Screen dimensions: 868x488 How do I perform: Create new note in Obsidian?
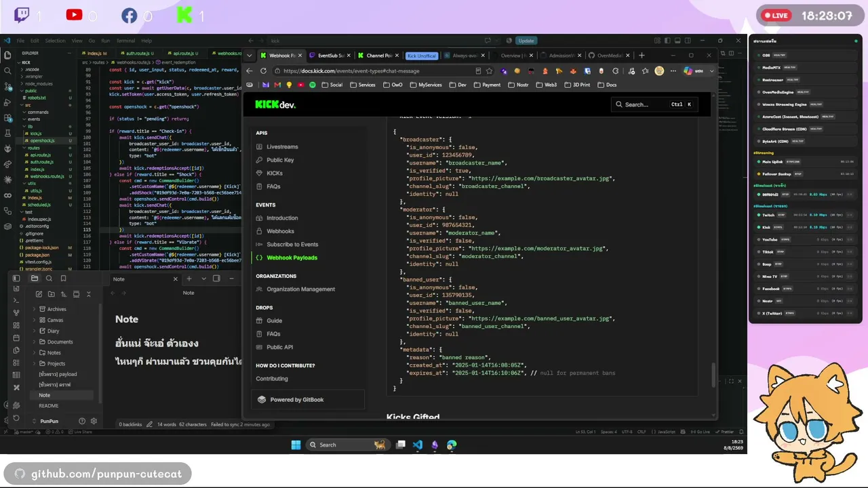(39, 294)
